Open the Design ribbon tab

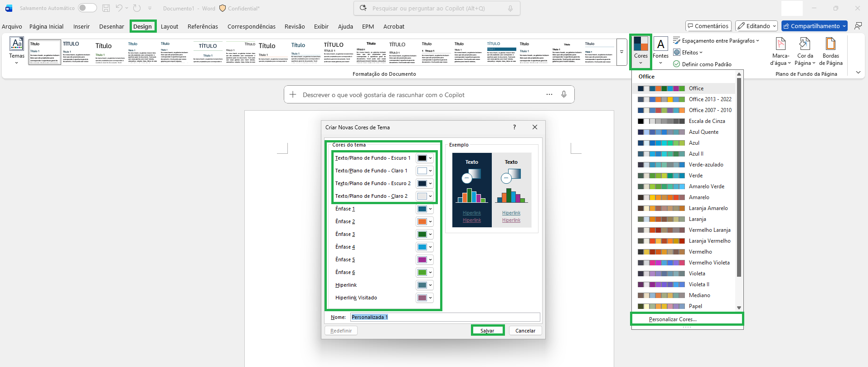142,26
